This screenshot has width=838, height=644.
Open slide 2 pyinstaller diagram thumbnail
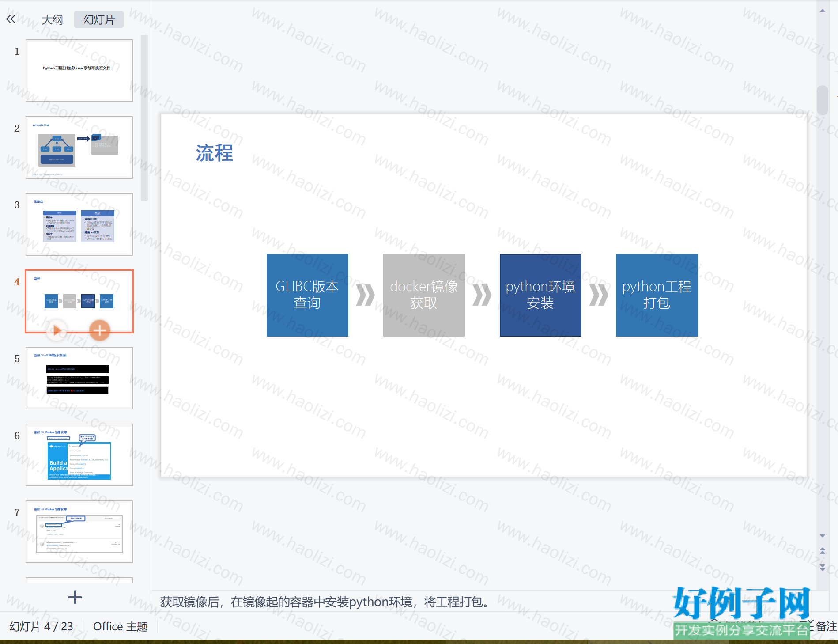click(x=79, y=148)
